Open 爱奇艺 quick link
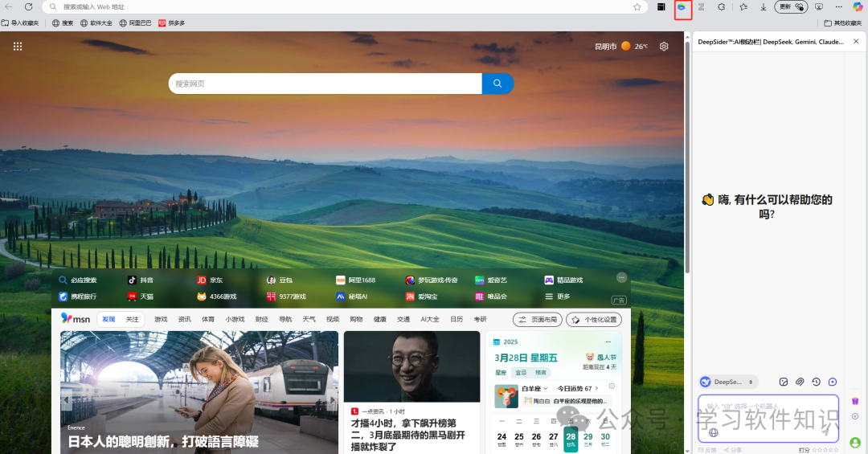The image size is (868, 454). [x=491, y=280]
